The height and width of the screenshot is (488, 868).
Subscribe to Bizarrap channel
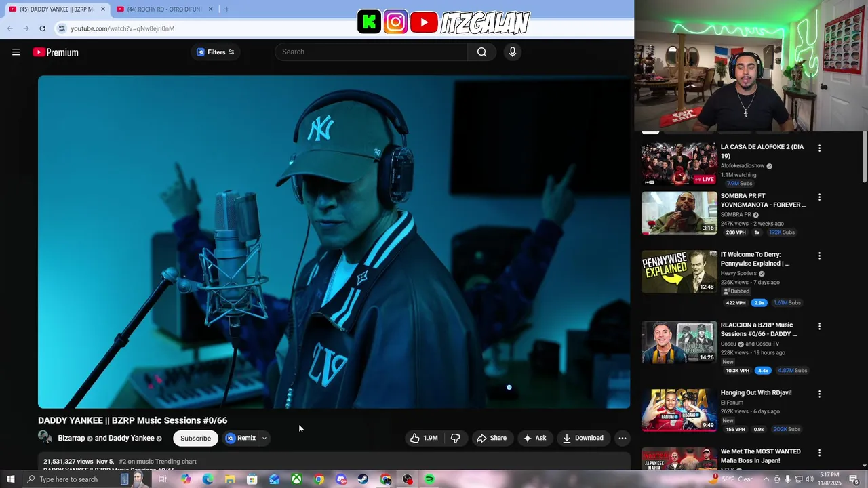195,438
